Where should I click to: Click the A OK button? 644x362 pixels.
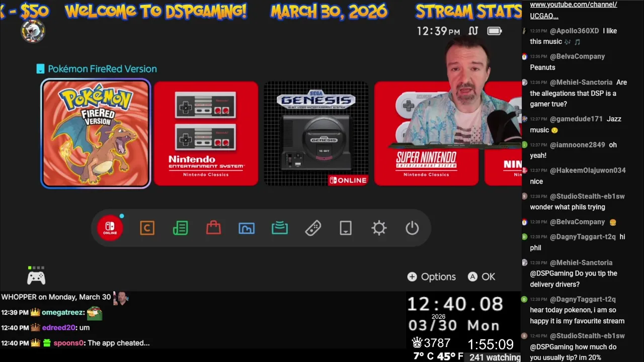tap(481, 277)
